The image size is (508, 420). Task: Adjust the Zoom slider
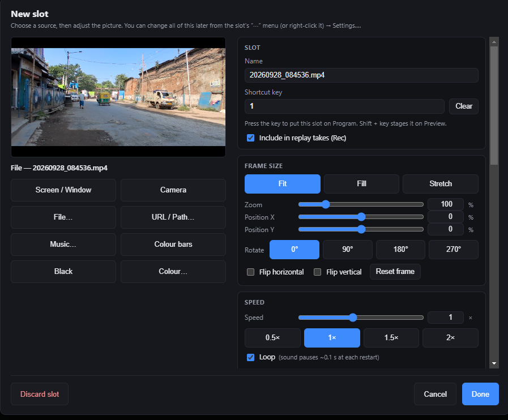[x=361, y=204]
